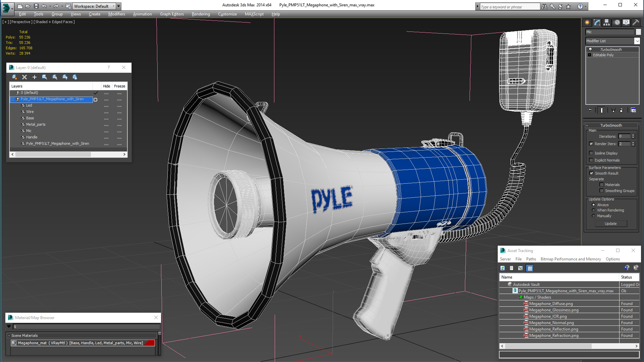Enable Explicit Normals checkbox

pyautogui.click(x=591, y=160)
